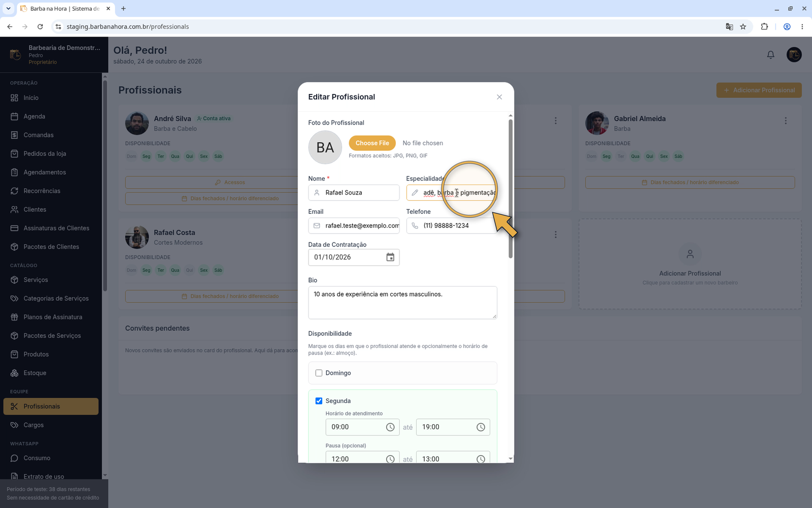Open Assinaturas de Clientes in sidebar
Screen dimensions: 812x508
click(51, 228)
